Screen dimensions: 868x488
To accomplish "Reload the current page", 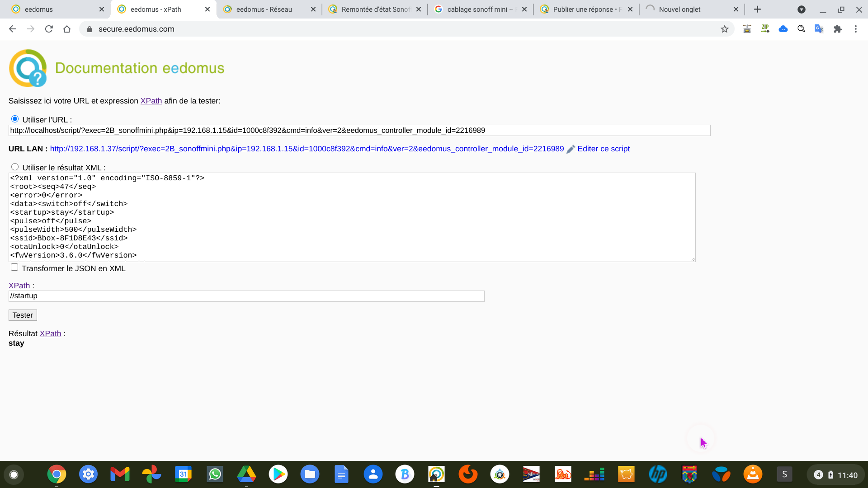I will pos(49,29).
